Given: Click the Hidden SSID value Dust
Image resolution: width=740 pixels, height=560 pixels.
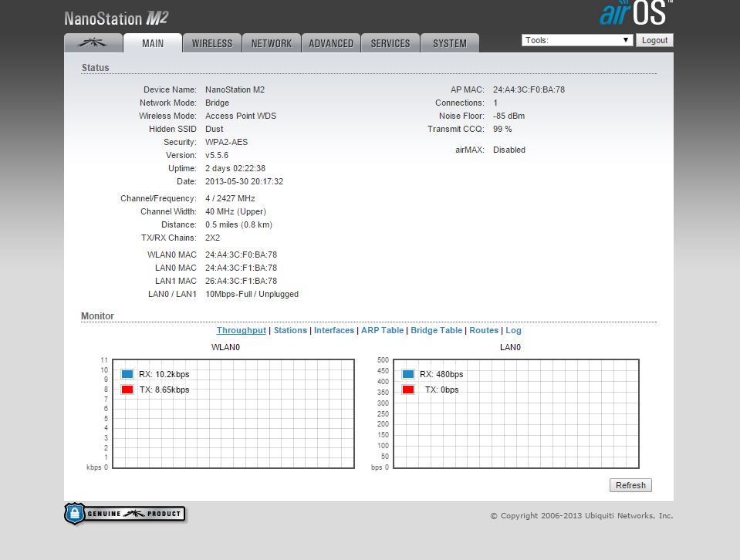Looking at the screenshot, I should pyautogui.click(x=215, y=130).
